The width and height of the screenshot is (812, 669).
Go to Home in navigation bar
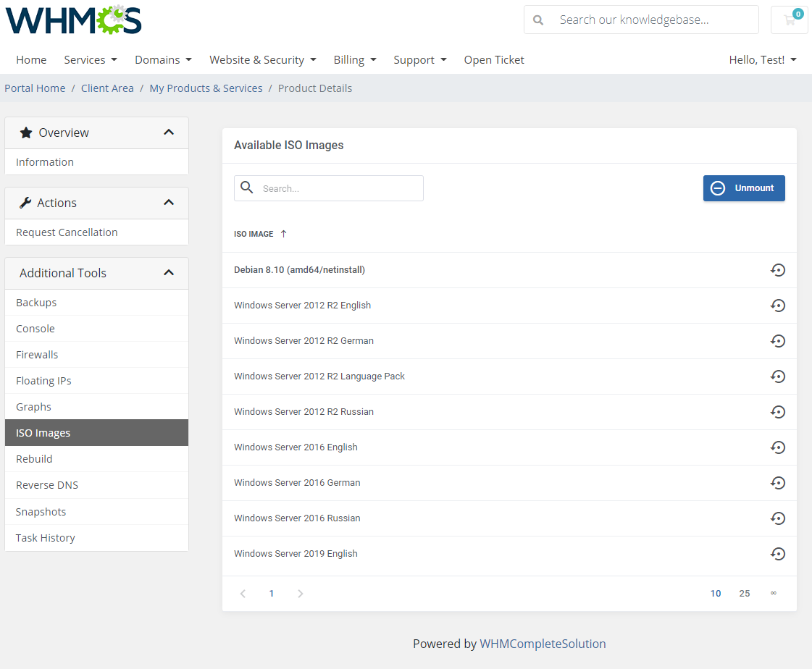tap(31, 59)
